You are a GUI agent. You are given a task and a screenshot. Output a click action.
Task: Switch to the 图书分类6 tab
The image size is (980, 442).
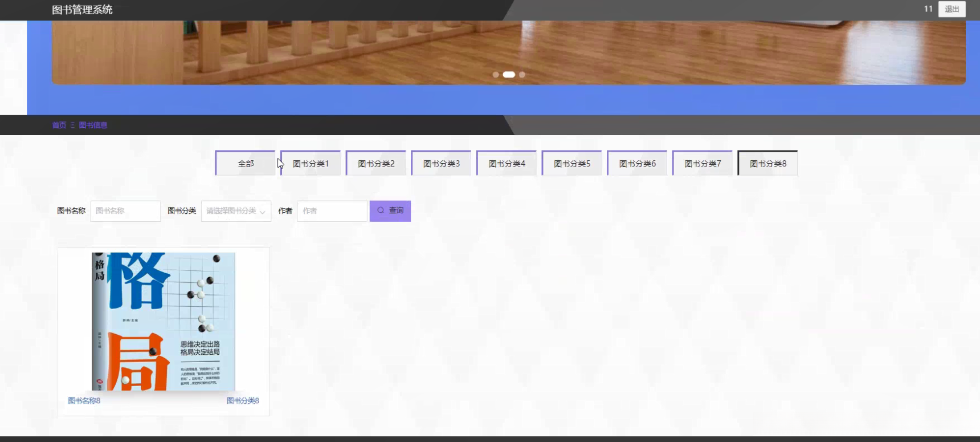637,164
